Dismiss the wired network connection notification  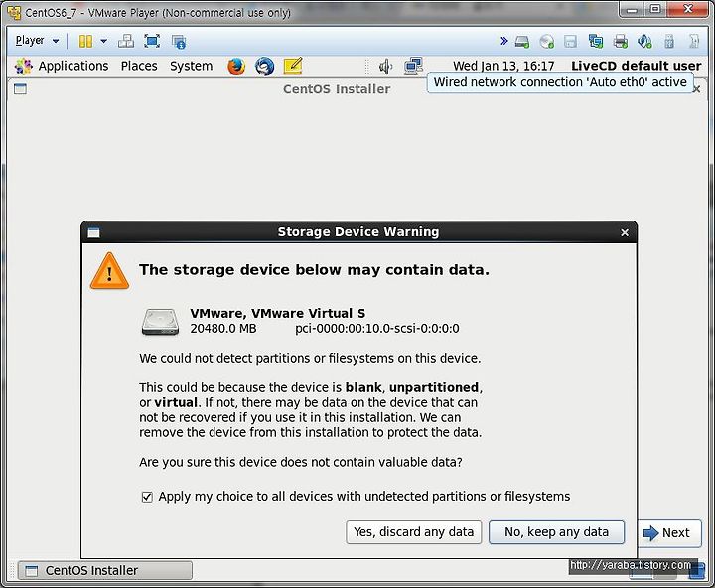[560, 82]
